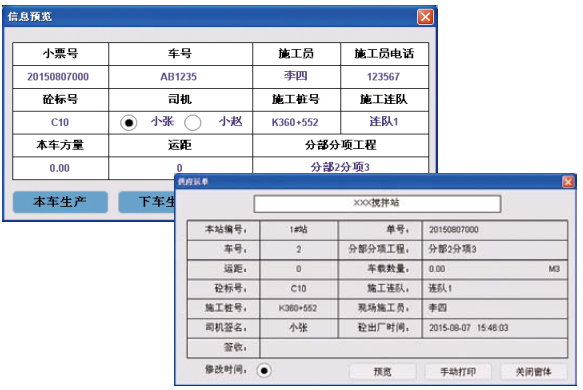Click the 本车生产 button
The height and width of the screenshot is (390, 583).
tap(60, 202)
